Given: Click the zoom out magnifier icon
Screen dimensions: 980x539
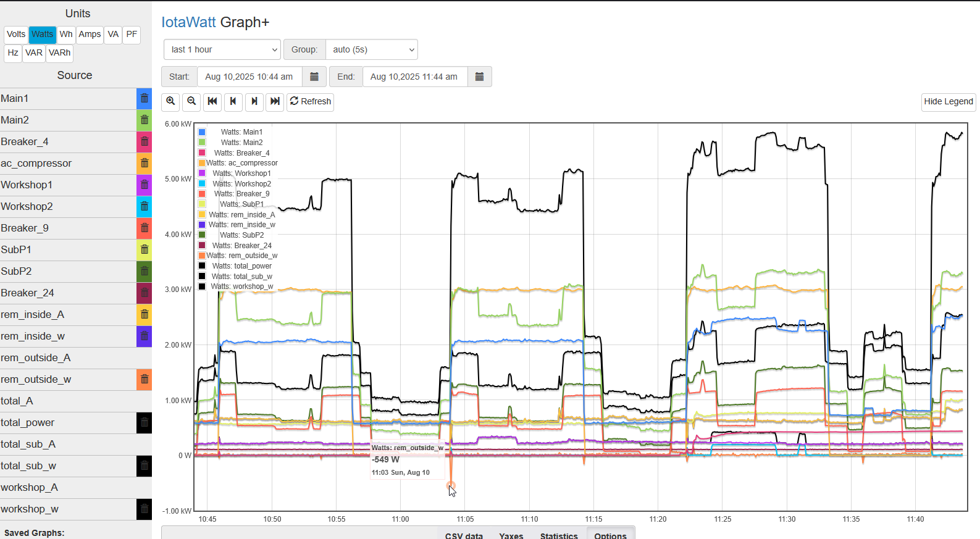Looking at the screenshot, I should tap(192, 101).
